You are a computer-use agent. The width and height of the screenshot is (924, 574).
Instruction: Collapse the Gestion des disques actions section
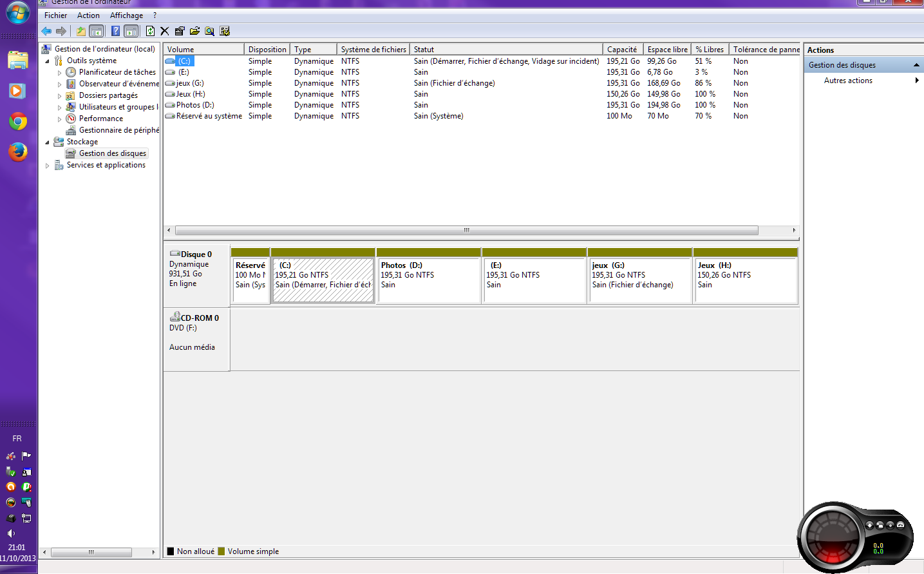(x=916, y=65)
